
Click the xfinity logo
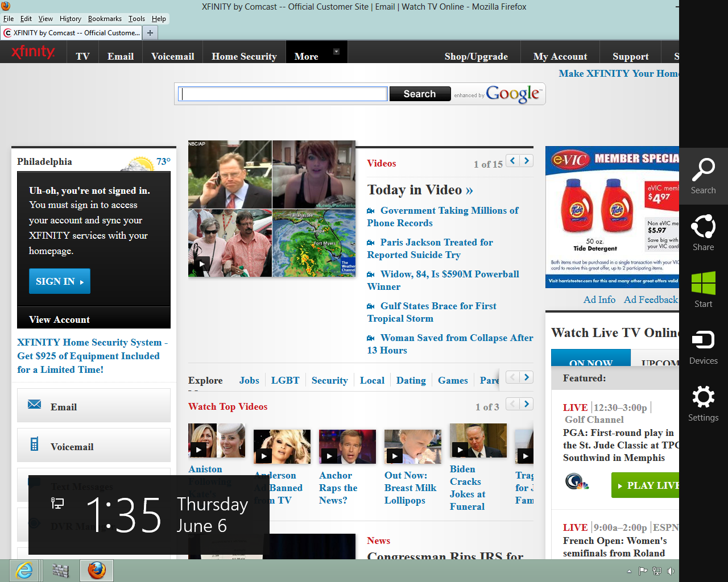pos(33,53)
